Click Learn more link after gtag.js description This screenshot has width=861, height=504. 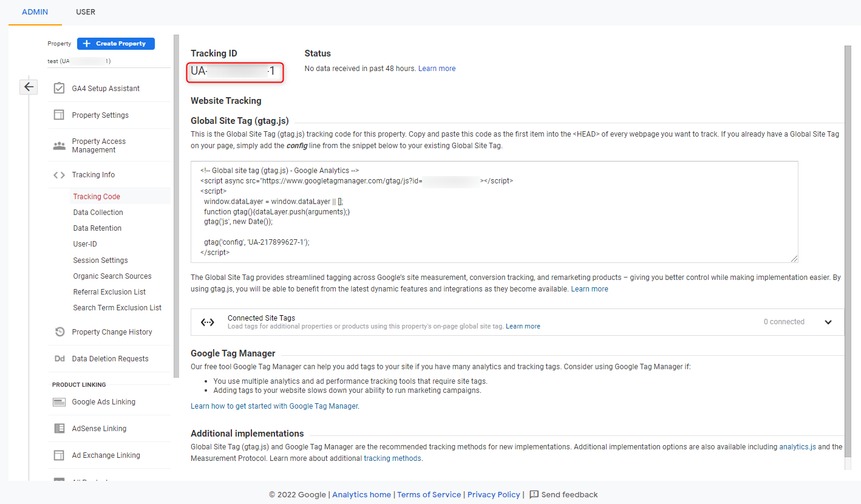590,289
